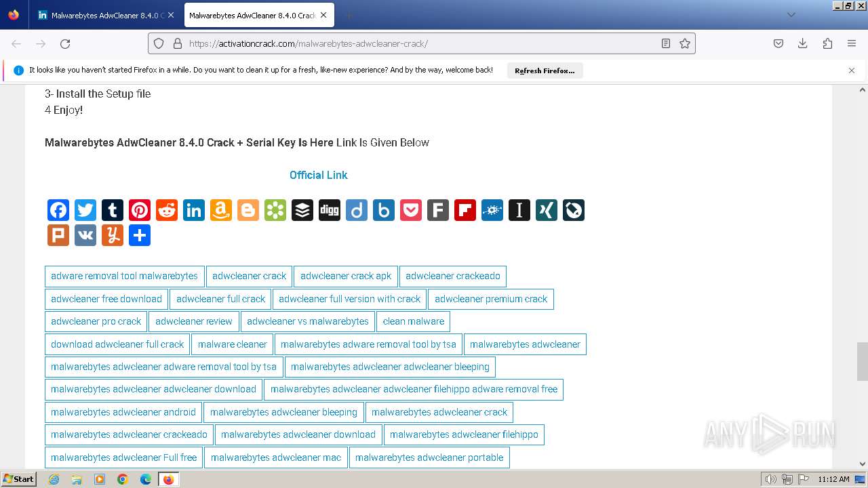The image size is (868, 488).
Task: Share on VK
Action: coord(85,235)
